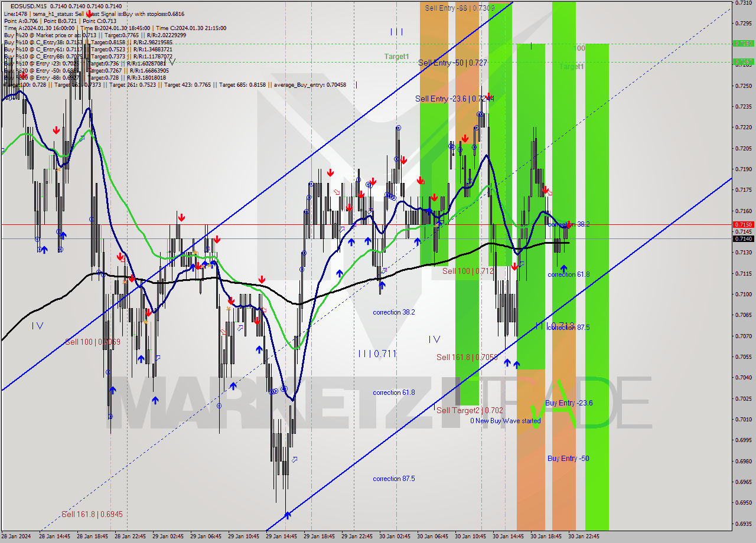Select '28 Jan 18:45' time label

pyautogui.click(x=93, y=536)
